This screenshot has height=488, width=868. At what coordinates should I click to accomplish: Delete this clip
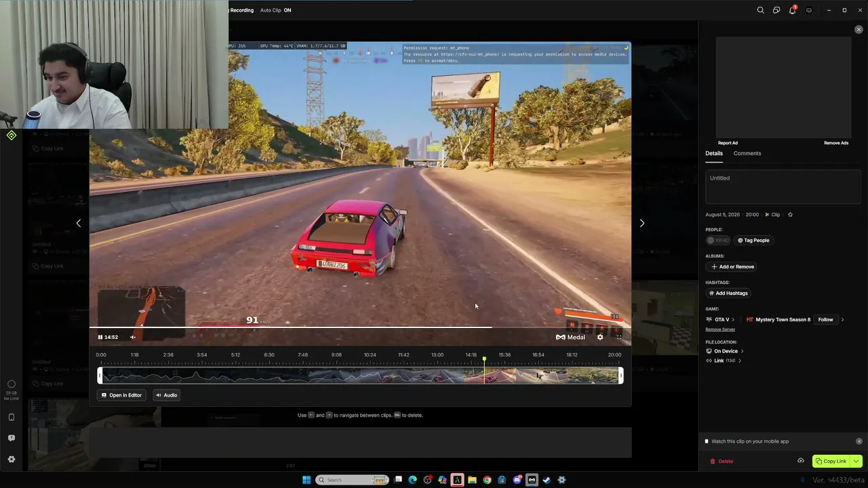click(722, 461)
